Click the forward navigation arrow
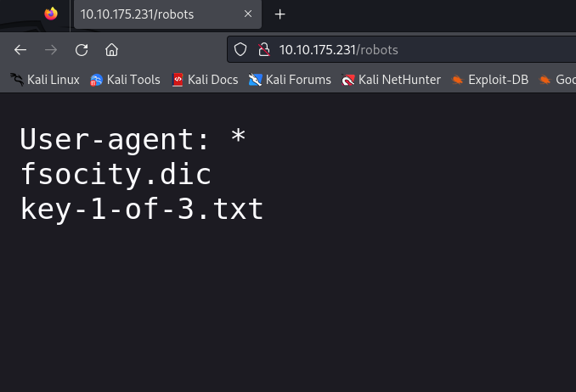576x392 pixels. click(51, 49)
